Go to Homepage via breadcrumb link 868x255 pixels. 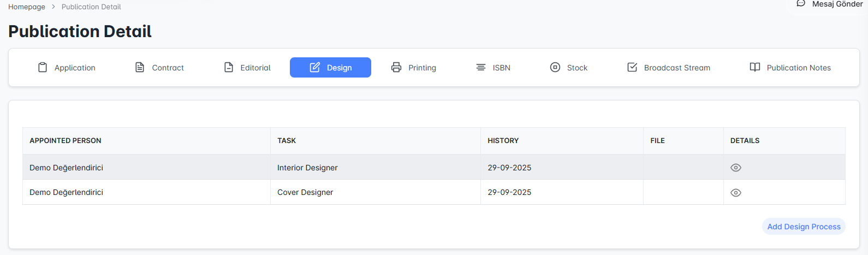(27, 7)
